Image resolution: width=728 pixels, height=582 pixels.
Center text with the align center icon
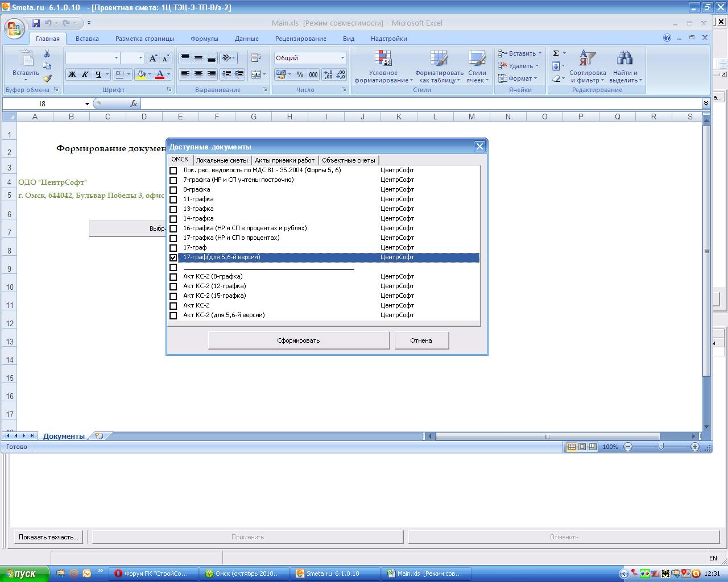coord(198,74)
